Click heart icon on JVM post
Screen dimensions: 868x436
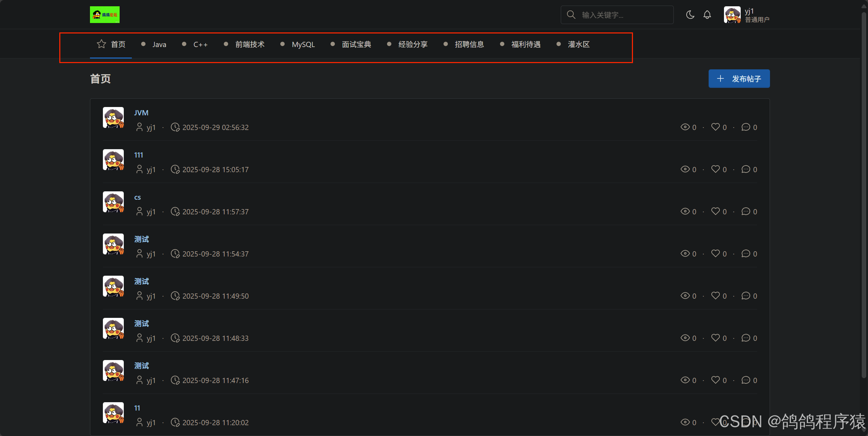coord(715,127)
